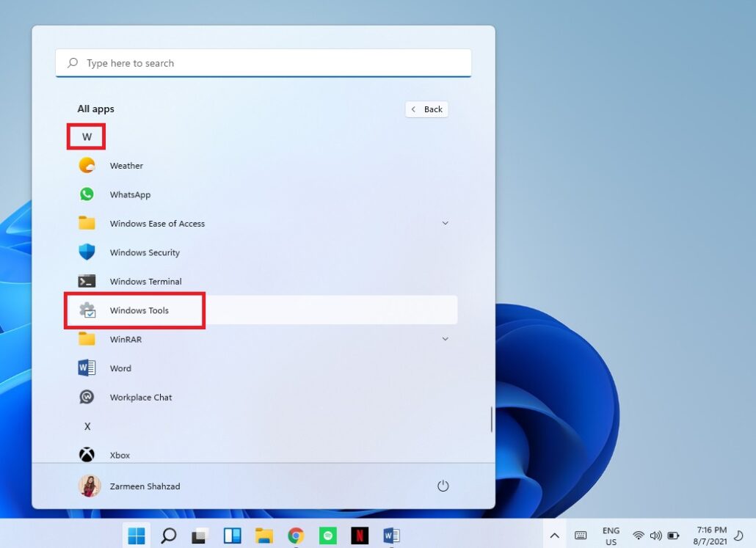This screenshot has height=548, width=756.
Task: Open the Windows Tools gear icon
Action: pyautogui.click(x=87, y=310)
